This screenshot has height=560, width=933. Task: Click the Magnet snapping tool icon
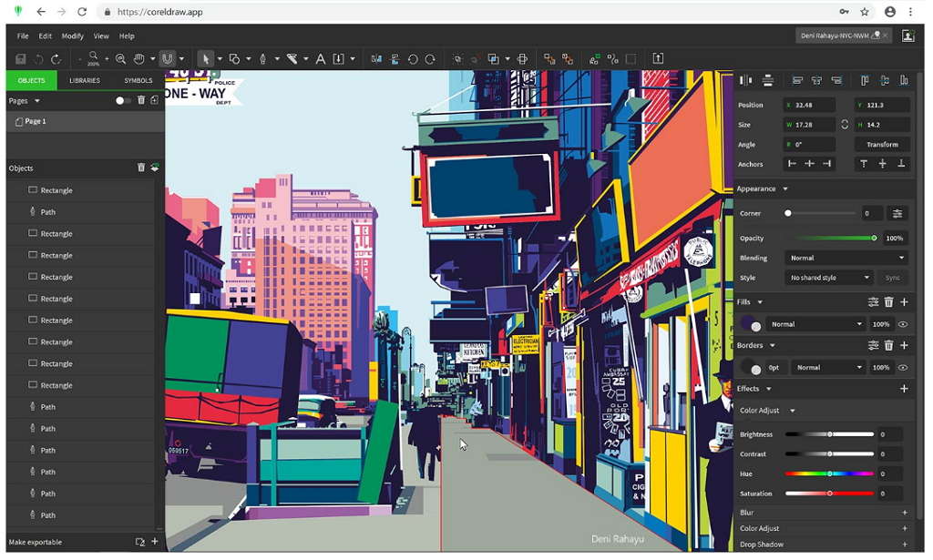[167, 59]
